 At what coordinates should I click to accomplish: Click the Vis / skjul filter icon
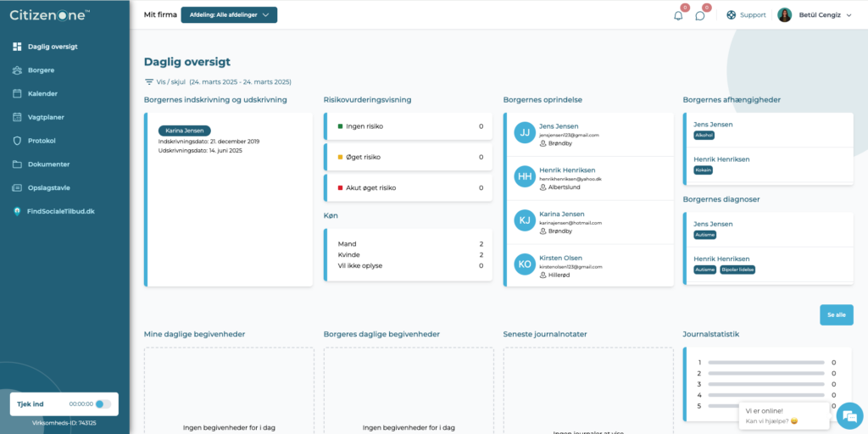149,82
